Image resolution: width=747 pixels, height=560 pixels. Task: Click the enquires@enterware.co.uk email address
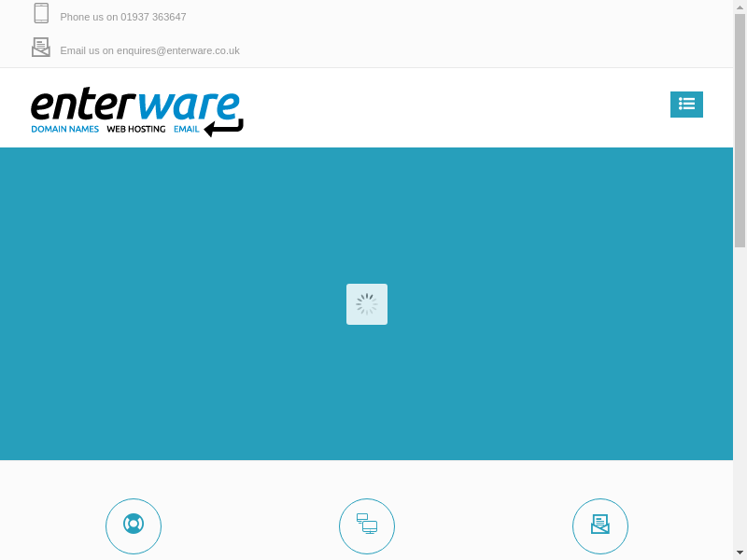coord(177,50)
